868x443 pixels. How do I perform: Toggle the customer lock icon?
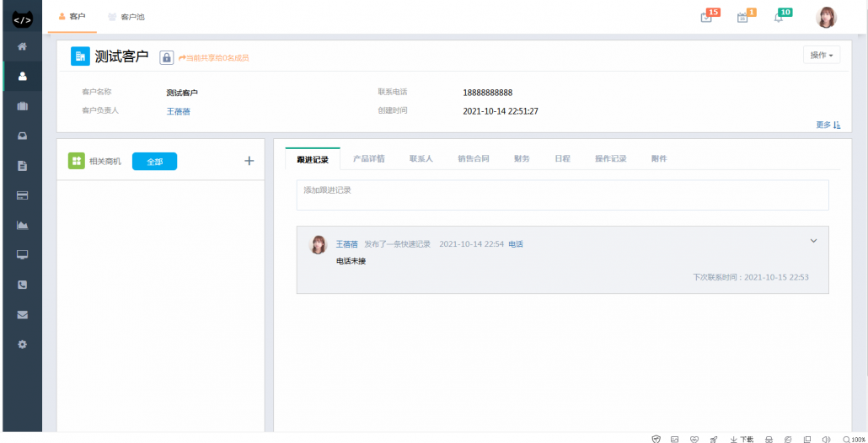pyautogui.click(x=166, y=57)
